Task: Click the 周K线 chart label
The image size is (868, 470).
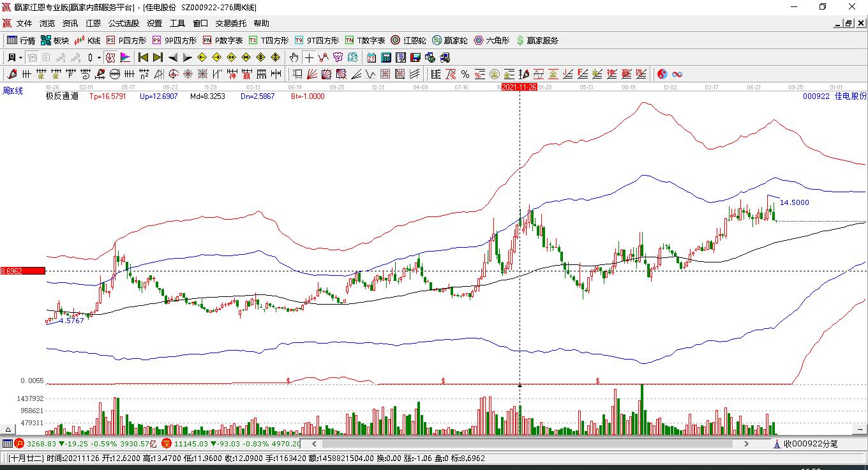Action: click(13, 91)
